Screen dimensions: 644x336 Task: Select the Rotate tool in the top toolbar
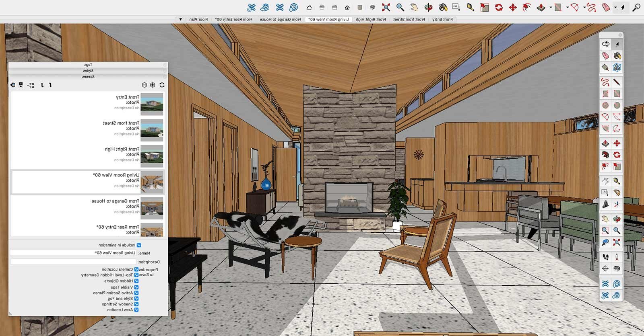click(x=499, y=7)
